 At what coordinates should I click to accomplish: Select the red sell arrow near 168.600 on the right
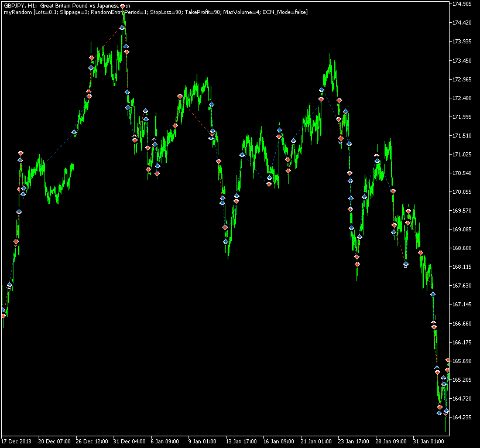point(420,253)
